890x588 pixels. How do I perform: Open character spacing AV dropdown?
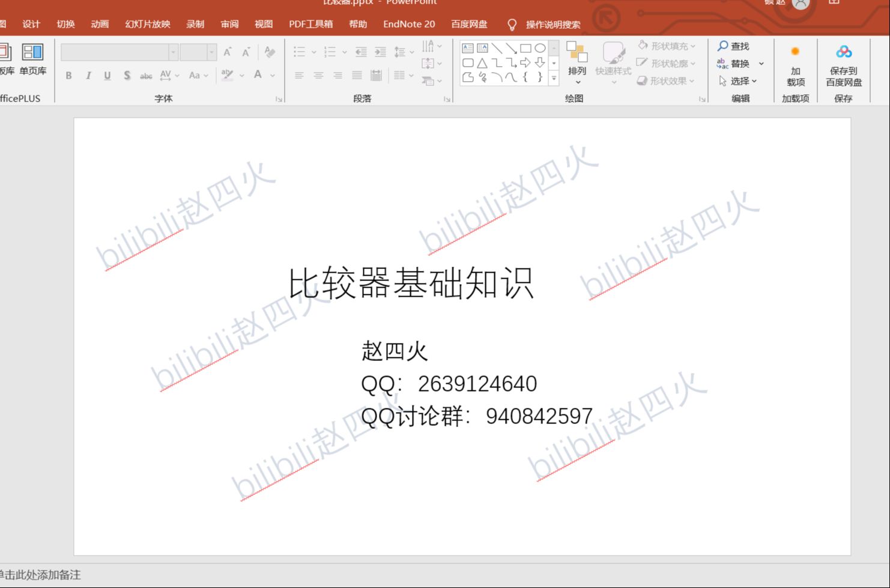click(169, 76)
